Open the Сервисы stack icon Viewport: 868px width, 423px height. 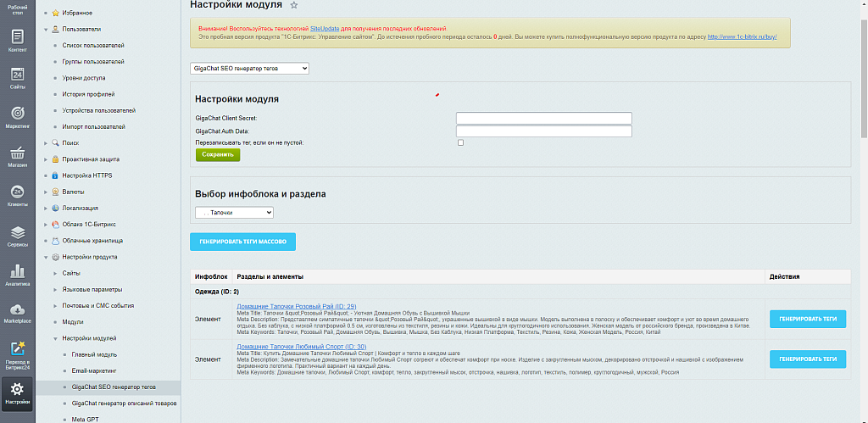point(17,235)
